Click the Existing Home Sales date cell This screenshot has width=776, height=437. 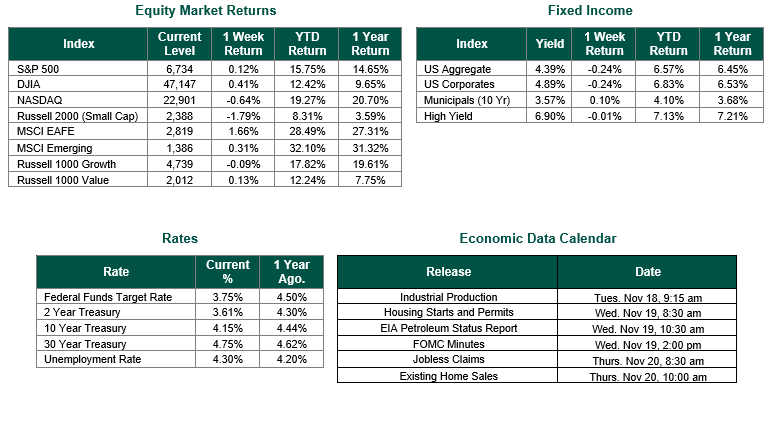tap(647, 376)
